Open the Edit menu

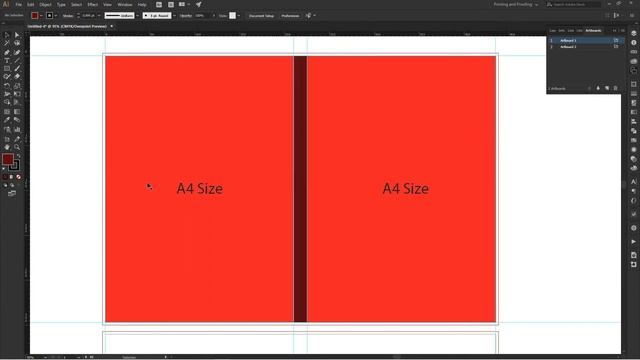coord(31,4)
